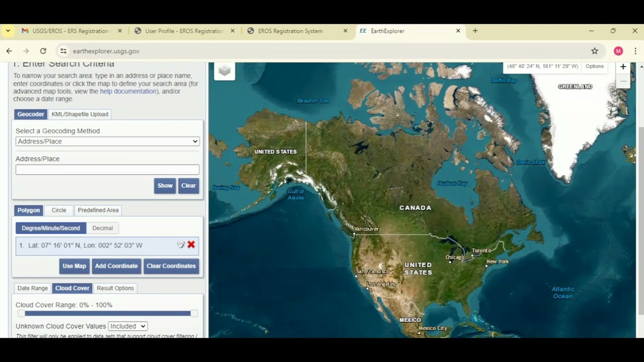Image resolution: width=644 pixels, height=362 pixels.
Task: Open the Result Options tab
Action: (x=116, y=288)
